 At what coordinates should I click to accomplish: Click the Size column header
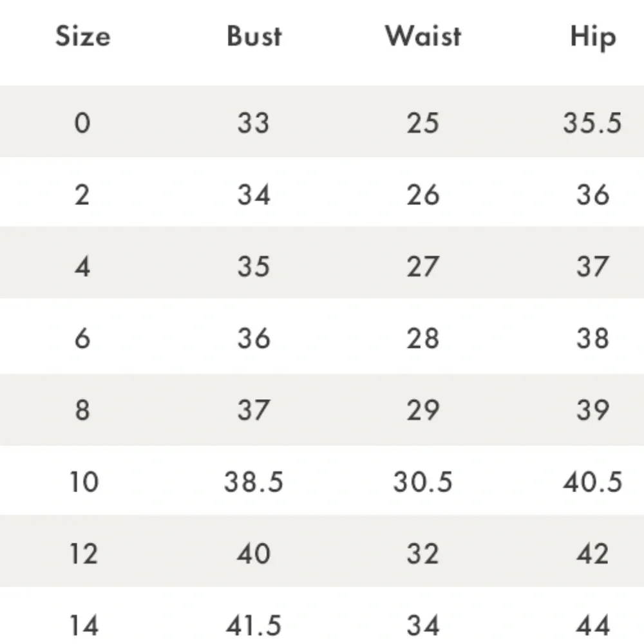coord(83,36)
